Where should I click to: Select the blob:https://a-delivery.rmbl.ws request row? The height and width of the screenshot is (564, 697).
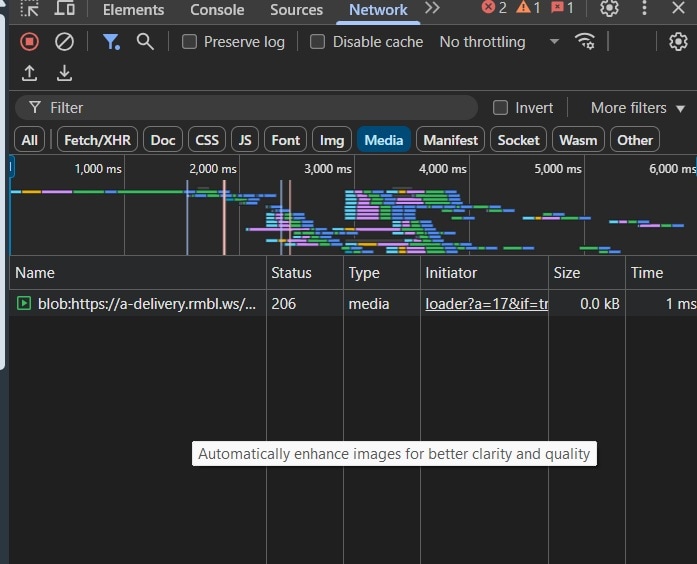[353, 304]
